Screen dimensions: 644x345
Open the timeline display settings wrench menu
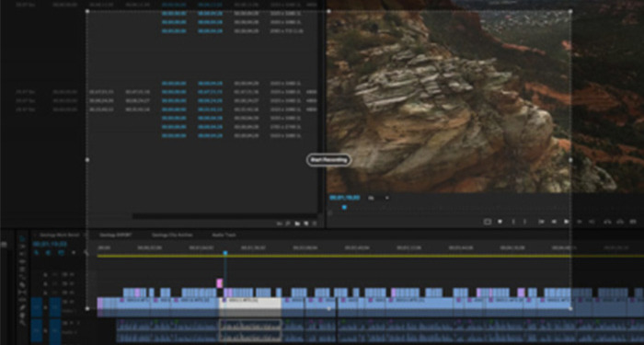click(x=86, y=253)
